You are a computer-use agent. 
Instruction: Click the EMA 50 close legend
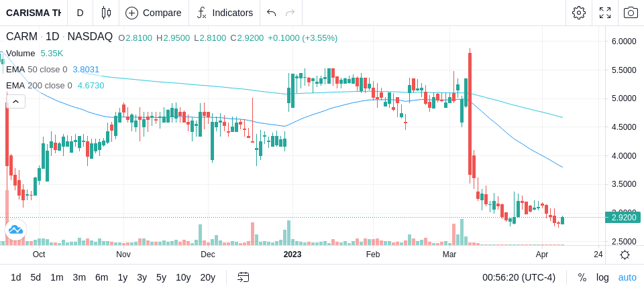[36, 70]
